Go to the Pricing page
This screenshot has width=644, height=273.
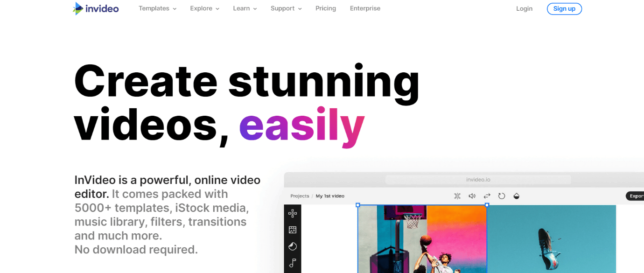[x=326, y=8]
